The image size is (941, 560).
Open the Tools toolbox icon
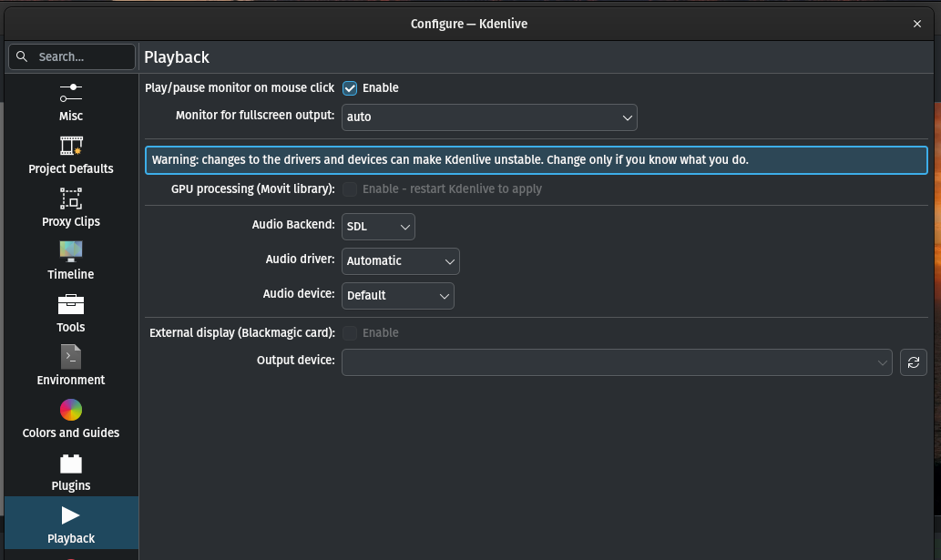click(71, 304)
